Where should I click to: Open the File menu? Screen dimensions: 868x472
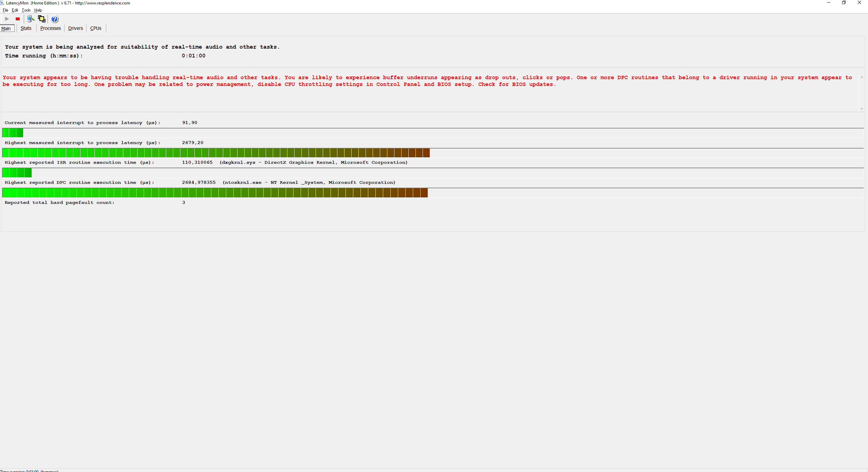(x=5, y=10)
